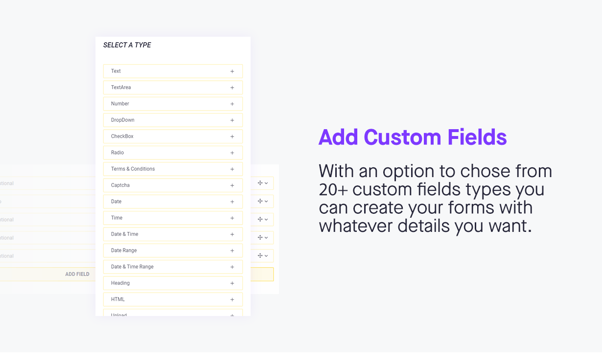This screenshot has width=602, height=364.
Task: Click the plus icon next to CheckBox
Action: 232,136
